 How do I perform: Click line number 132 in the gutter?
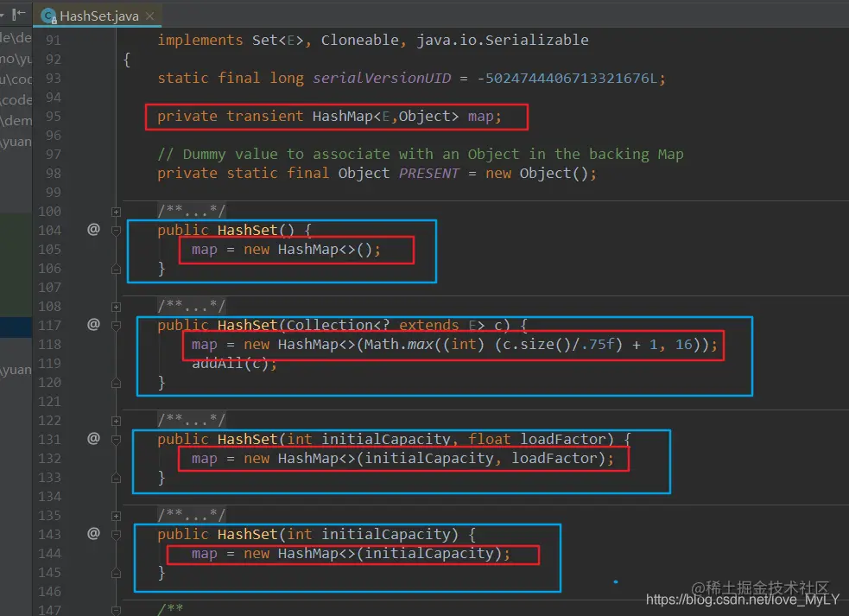(50, 459)
